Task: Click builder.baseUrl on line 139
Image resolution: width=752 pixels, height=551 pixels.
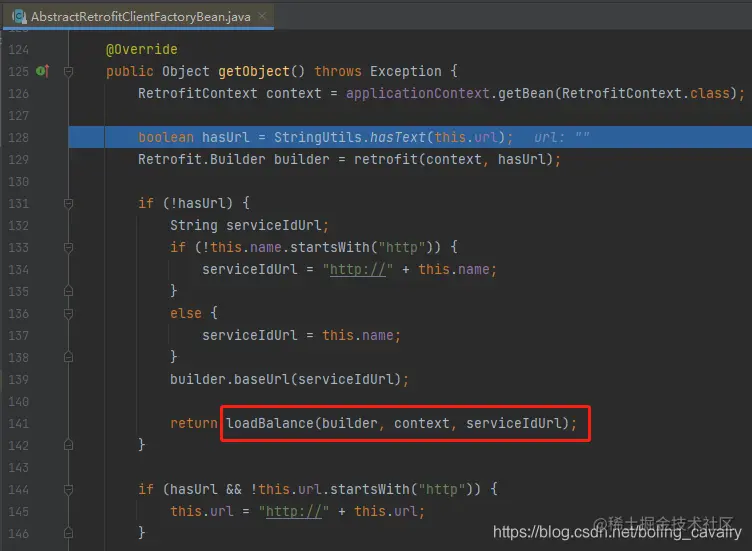Action: [230, 380]
